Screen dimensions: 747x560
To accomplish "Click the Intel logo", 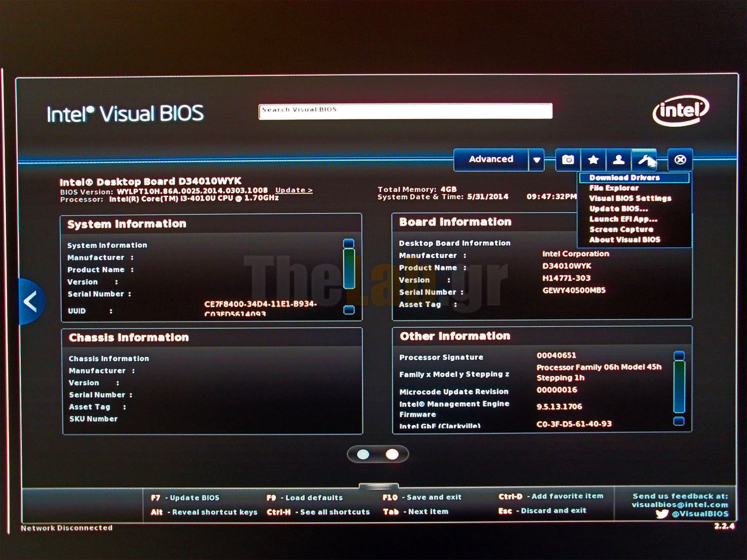I will pos(681,111).
